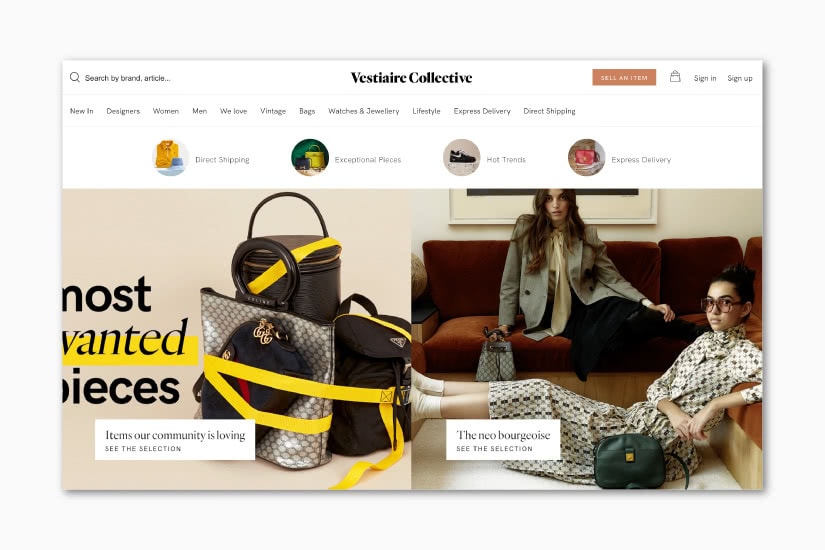Choose the Hot Trends sneaker thumbnail
This screenshot has width=825, height=550.
tap(461, 157)
